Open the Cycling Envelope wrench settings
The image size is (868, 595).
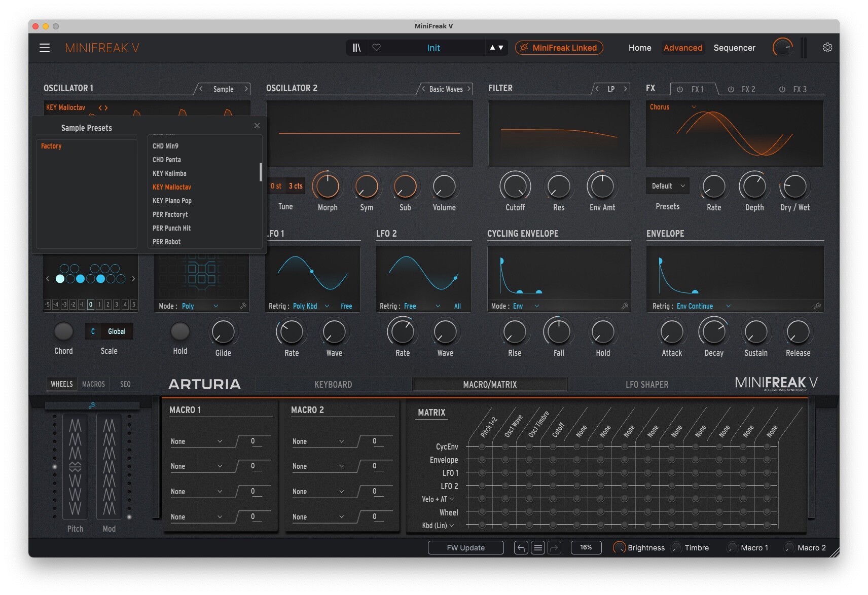tap(625, 306)
